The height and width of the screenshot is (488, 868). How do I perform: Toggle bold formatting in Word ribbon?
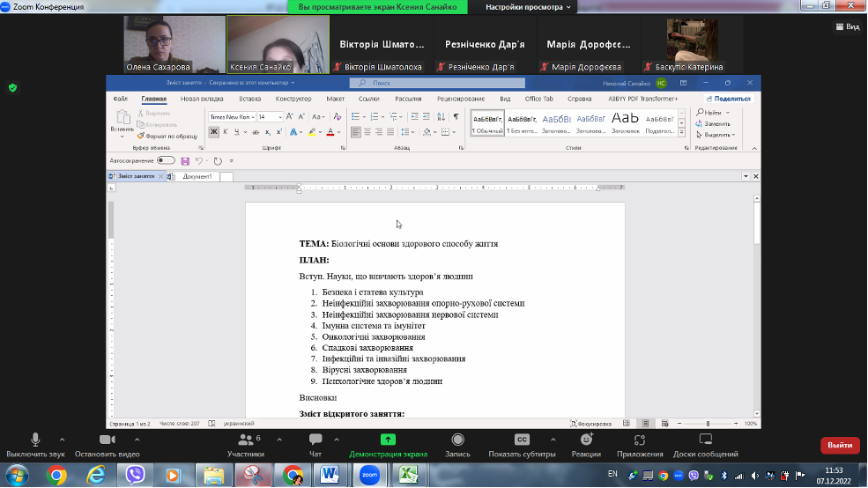pos(213,132)
